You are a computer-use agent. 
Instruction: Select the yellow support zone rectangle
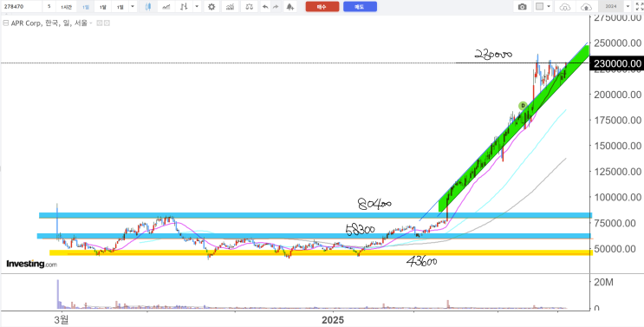point(321,252)
